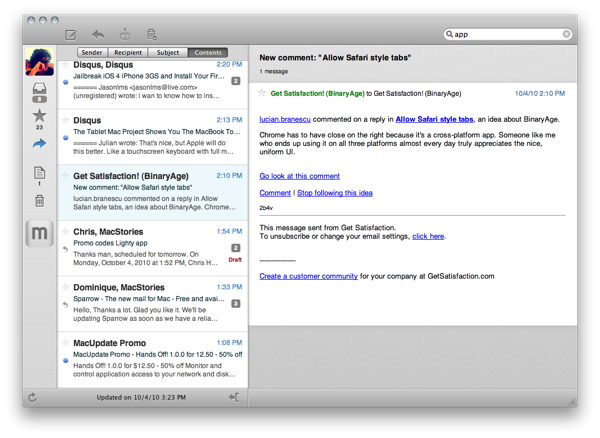Viewport: 600px width, 438px height.
Task: Star the Disqus, Disqus 2:20 PM message
Action: tap(65, 64)
